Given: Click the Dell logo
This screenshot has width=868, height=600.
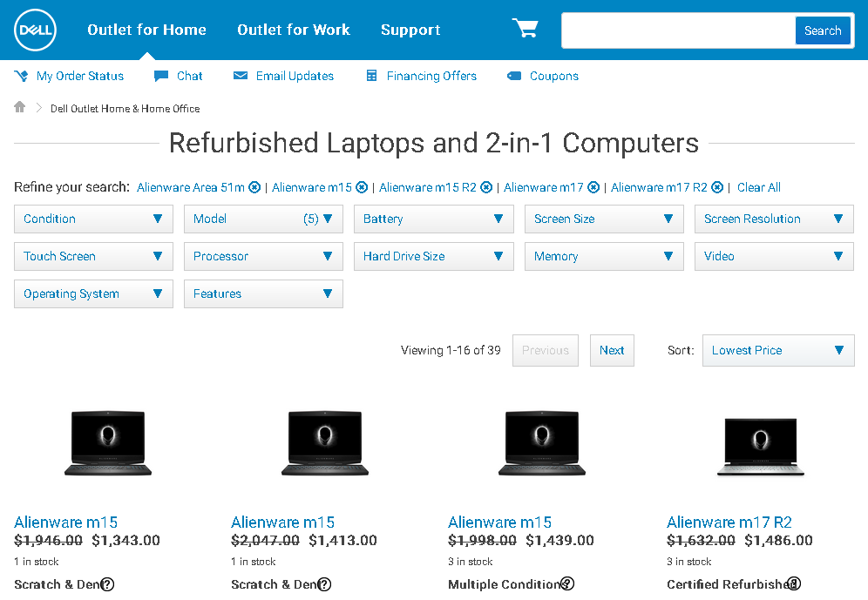Looking at the screenshot, I should point(36,30).
